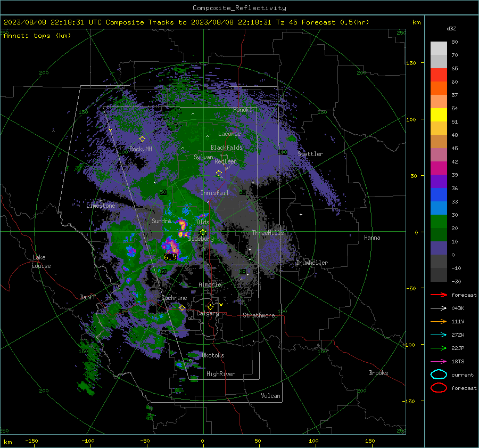Click the Banff city label
The height and width of the screenshot is (448, 479).
pyautogui.click(x=88, y=297)
